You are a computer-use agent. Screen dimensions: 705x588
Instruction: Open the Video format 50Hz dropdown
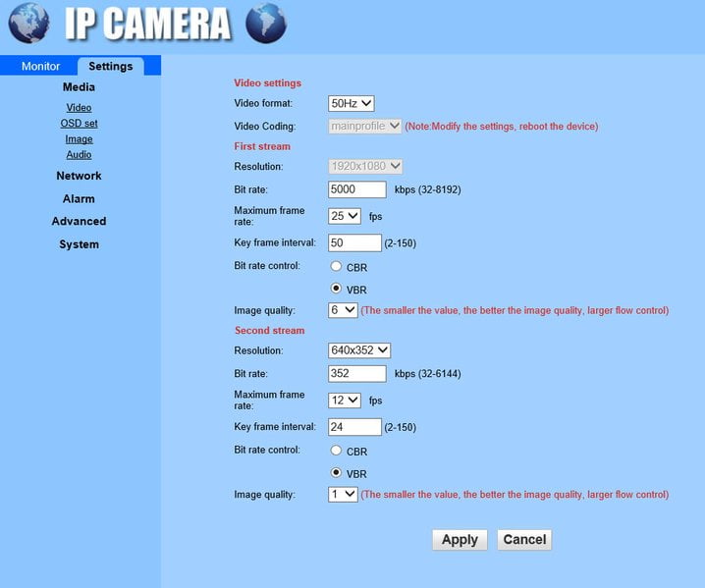tap(352, 103)
